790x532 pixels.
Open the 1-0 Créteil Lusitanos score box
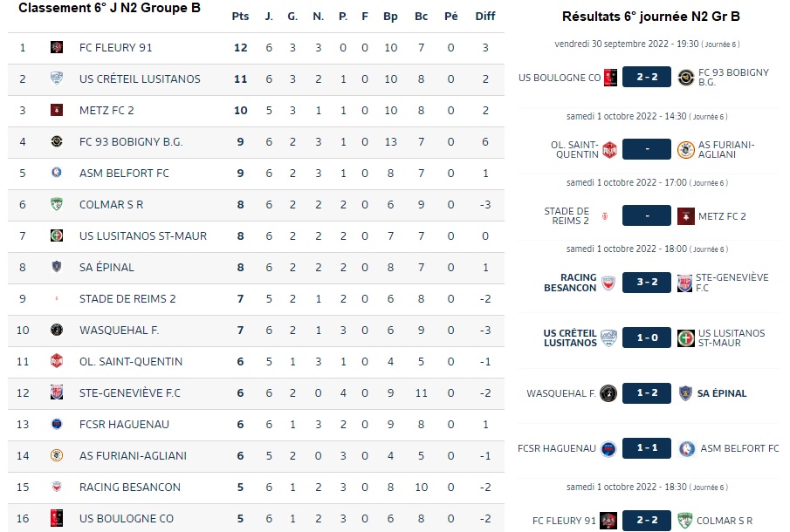coord(647,338)
